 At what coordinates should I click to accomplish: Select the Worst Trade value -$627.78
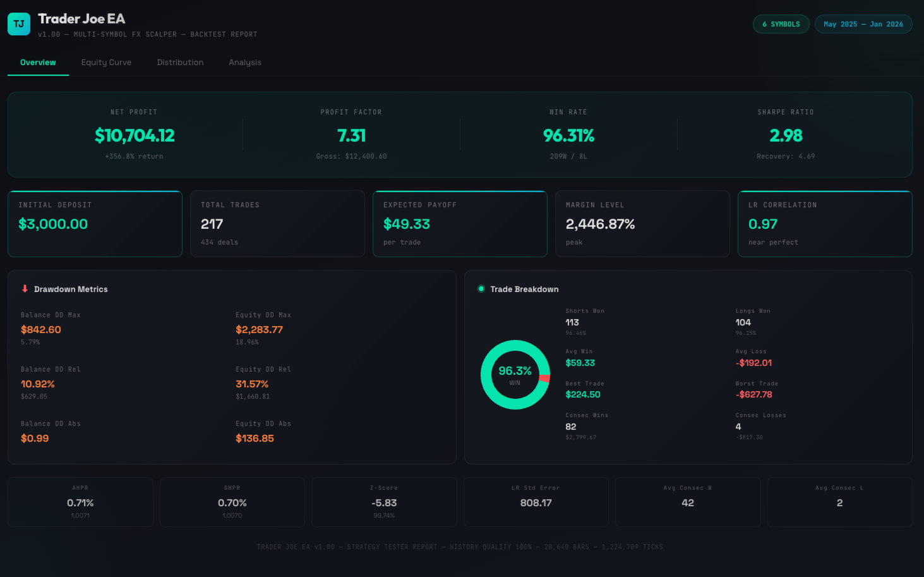(753, 394)
